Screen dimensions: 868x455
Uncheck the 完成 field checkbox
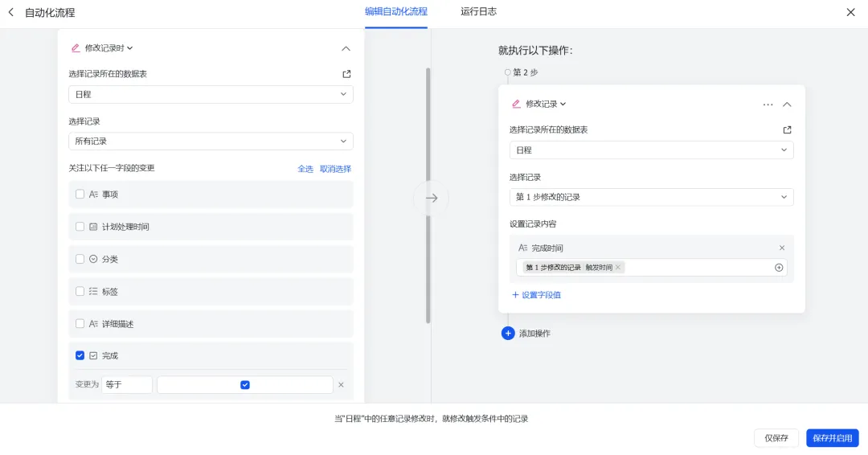click(x=80, y=356)
